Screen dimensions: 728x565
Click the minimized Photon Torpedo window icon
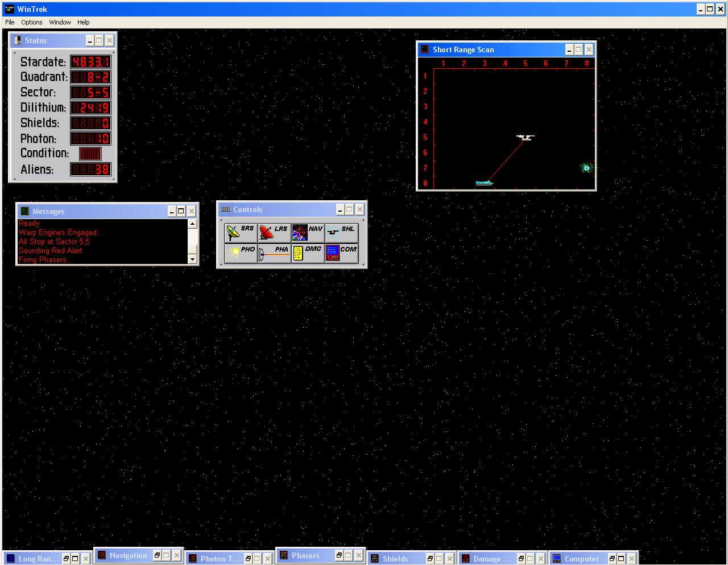[193, 559]
